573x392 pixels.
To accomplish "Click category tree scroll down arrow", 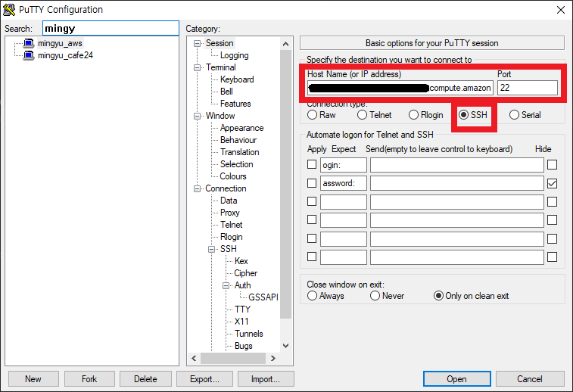I will [x=286, y=346].
